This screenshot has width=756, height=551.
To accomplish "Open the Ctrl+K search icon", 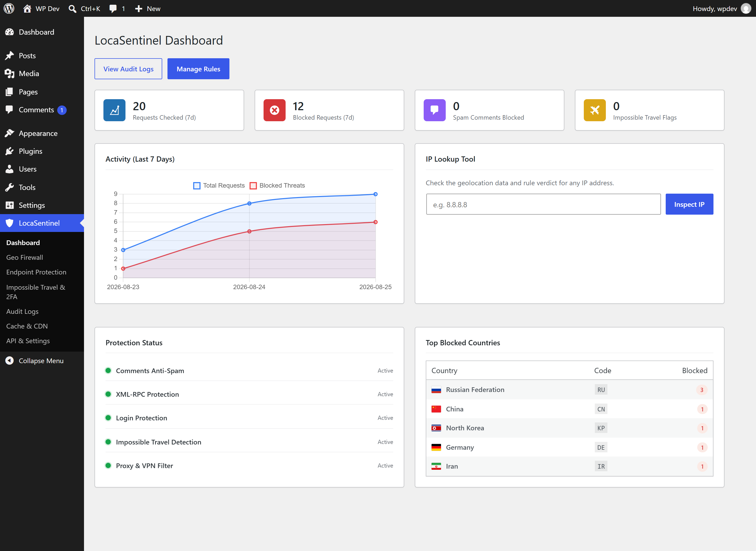I will pos(72,9).
